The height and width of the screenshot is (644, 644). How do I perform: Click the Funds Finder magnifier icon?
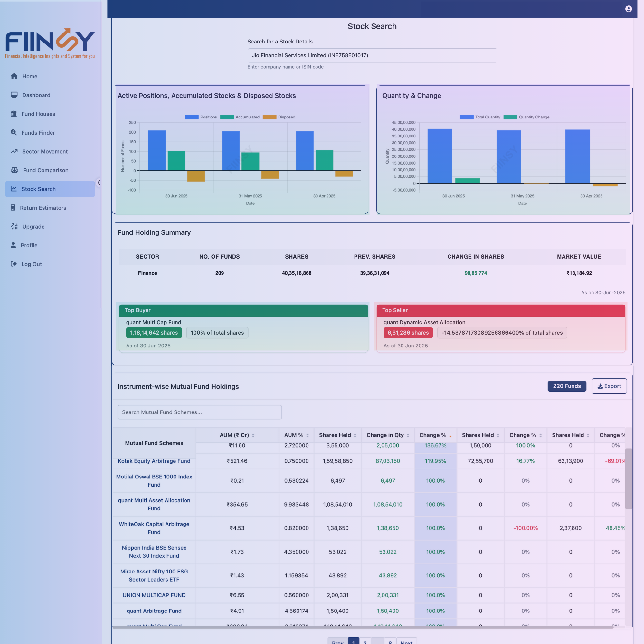pyautogui.click(x=14, y=132)
